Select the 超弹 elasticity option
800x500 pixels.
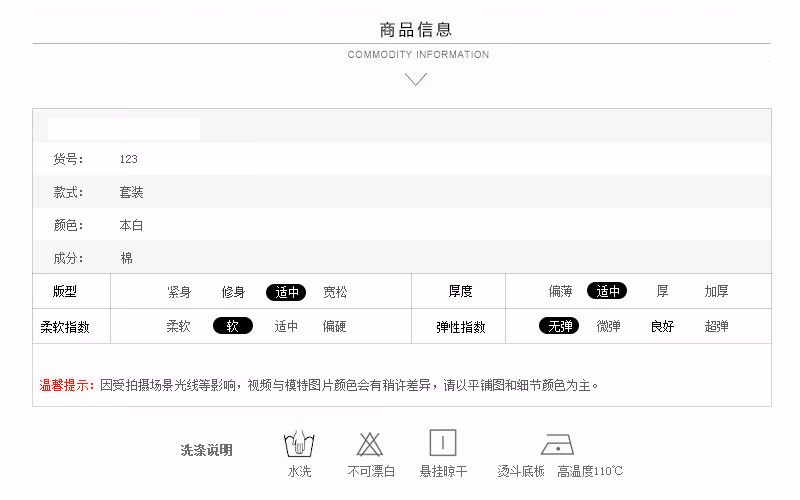tap(716, 326)
